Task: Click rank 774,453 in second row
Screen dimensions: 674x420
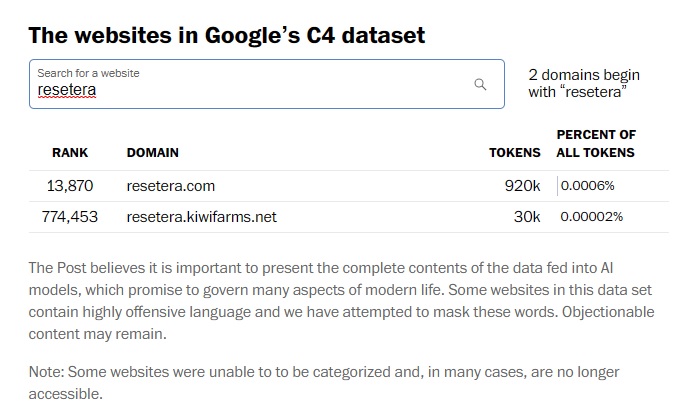Action: coord(70,217)
